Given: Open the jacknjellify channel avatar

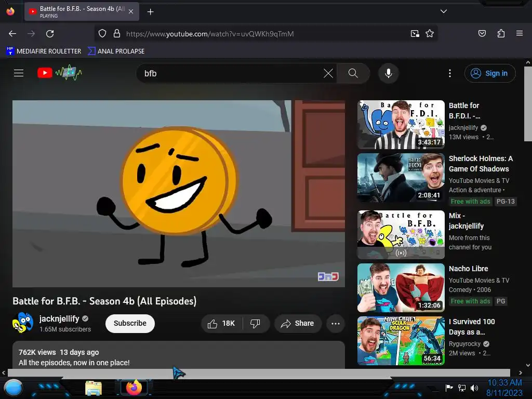Looking at the screenshot, I should [23, 323].
